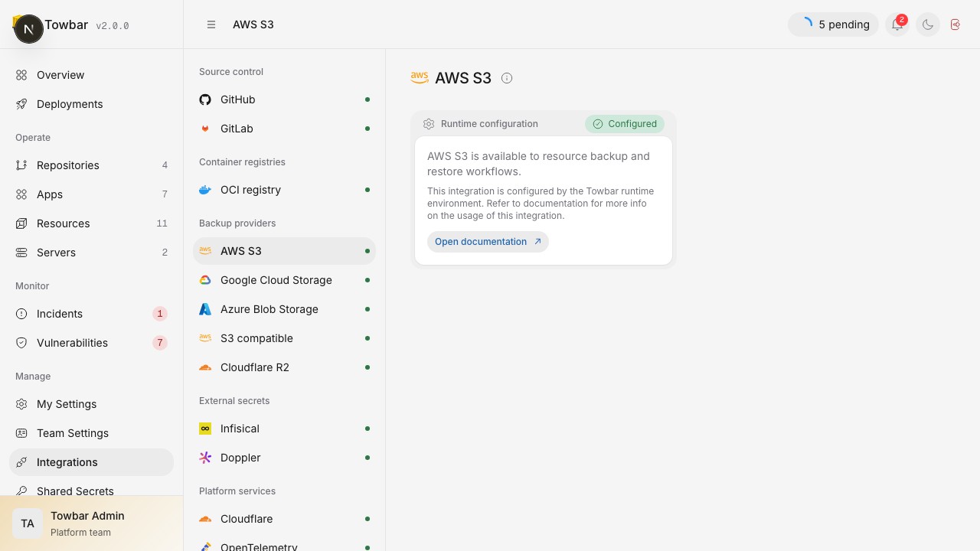The width and height of the screenshot is (980, 551).
Task: Select GitLab integration
Action: coord(285,129)
